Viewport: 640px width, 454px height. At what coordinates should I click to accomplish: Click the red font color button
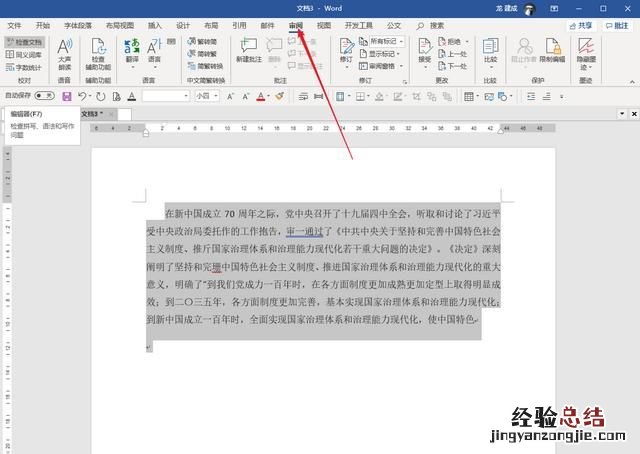click(x=260, y=96)
